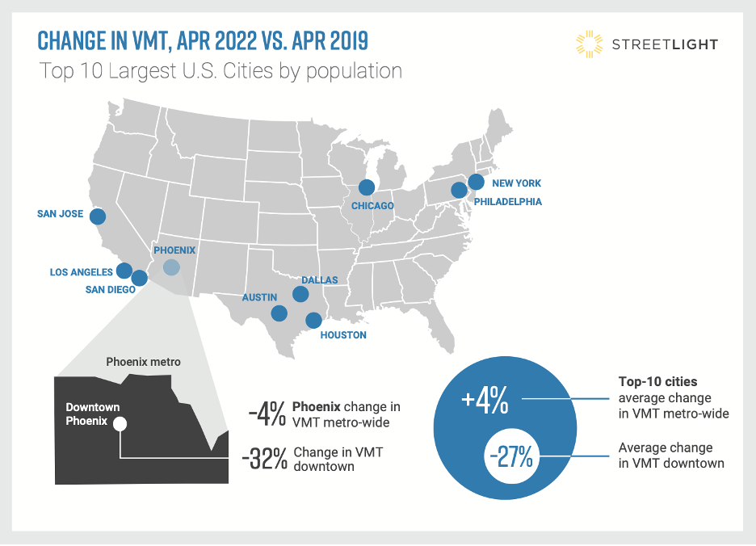This screenshot has height=546, width=756.
Task: Select the Austin city dot
Action: (x=279, y=313)
